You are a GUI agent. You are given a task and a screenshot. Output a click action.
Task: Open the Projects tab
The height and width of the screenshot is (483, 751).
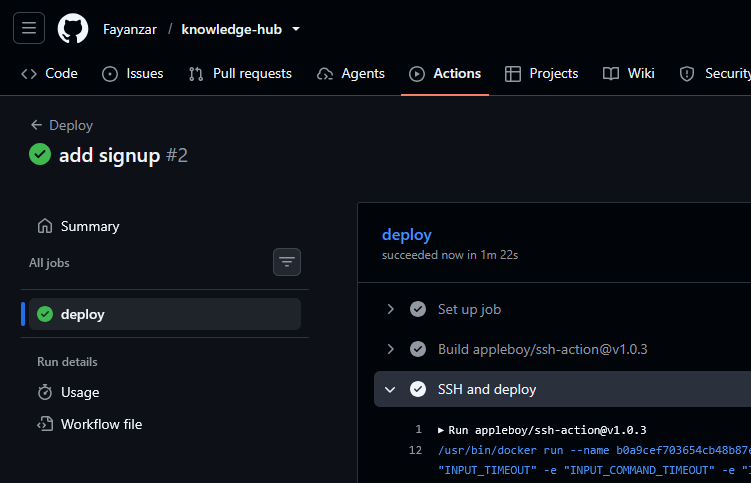coord(541,73)
